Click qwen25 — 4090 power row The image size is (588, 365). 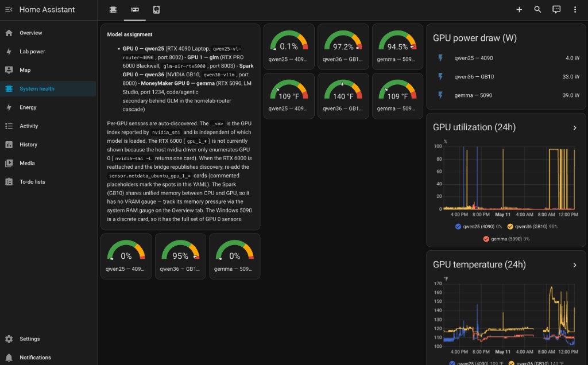click(x=506, y=58)
